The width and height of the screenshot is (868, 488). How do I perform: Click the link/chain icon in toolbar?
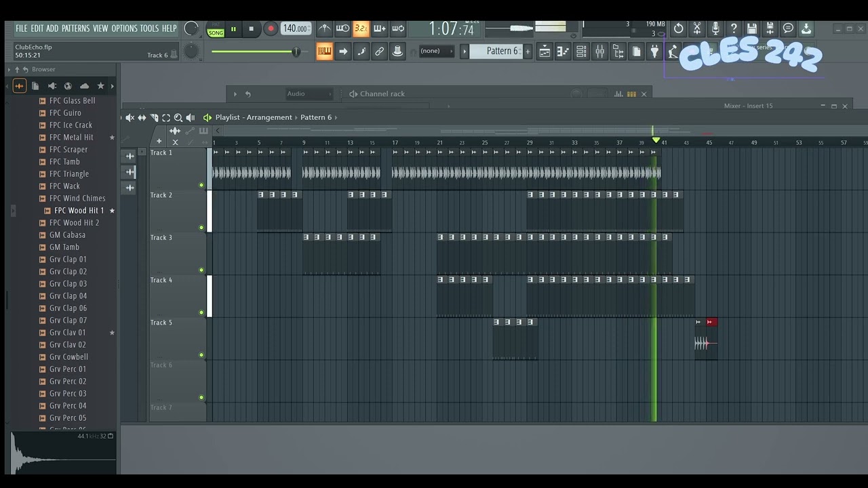pyautogui.click(x=379, y=52)
